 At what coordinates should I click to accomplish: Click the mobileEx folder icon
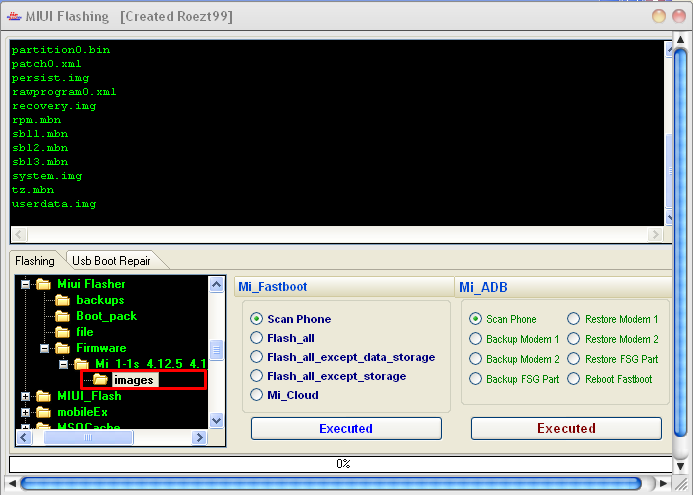click(x=43, y=412)
